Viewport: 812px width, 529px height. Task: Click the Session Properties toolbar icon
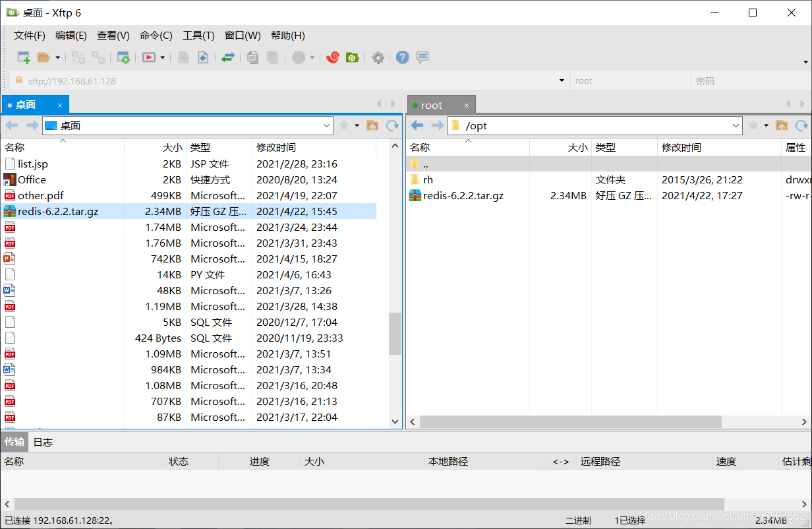coord(123,57)
